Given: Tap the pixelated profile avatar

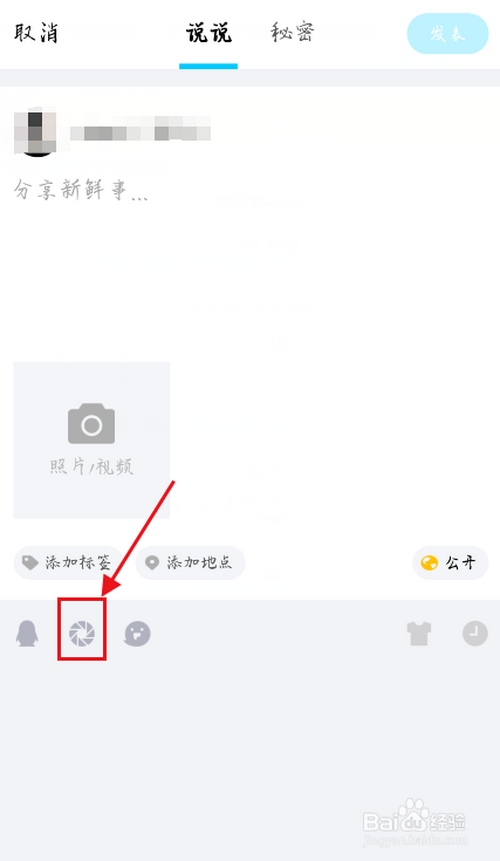Looking at the screenshot, I should 35,133.
